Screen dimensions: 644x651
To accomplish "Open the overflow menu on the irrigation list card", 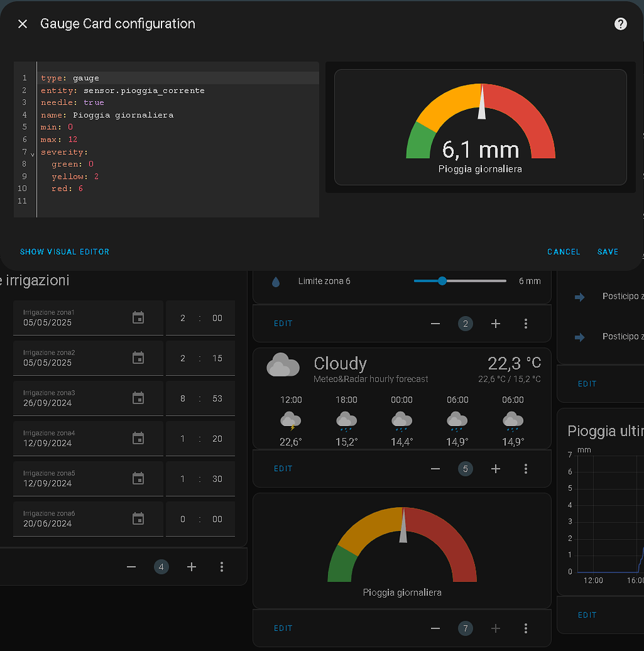I will [222, 566].
